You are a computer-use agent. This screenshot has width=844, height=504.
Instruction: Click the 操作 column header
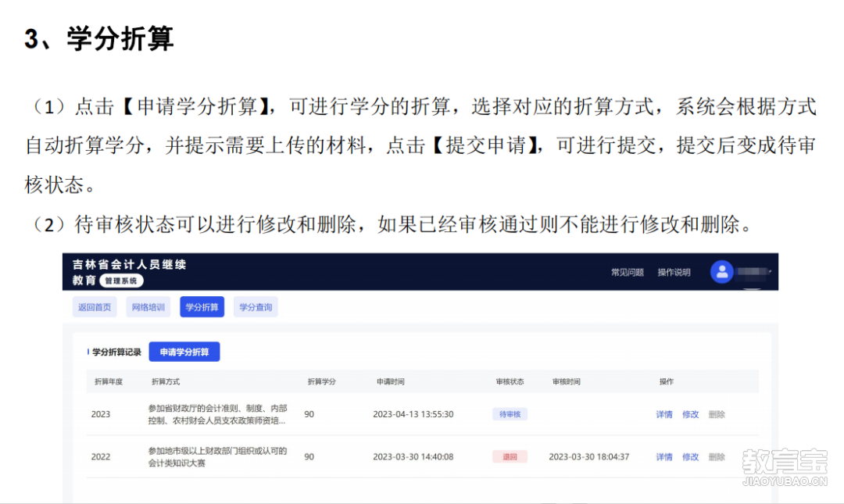coord(667,381)
